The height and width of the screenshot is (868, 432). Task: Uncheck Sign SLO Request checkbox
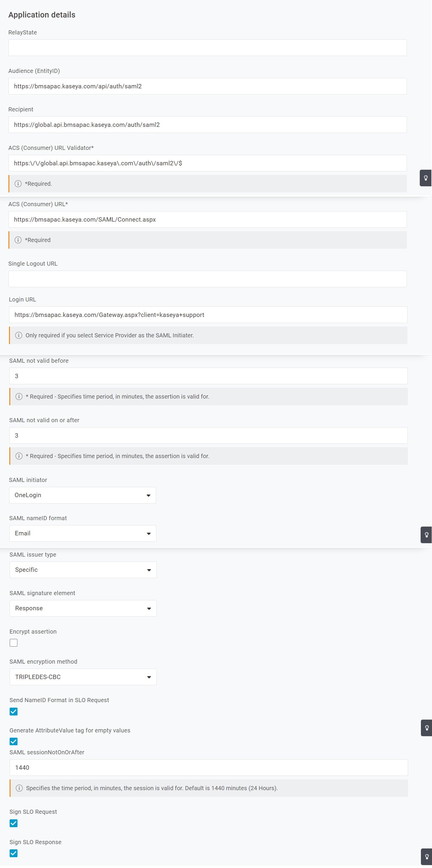click(13, 823)
